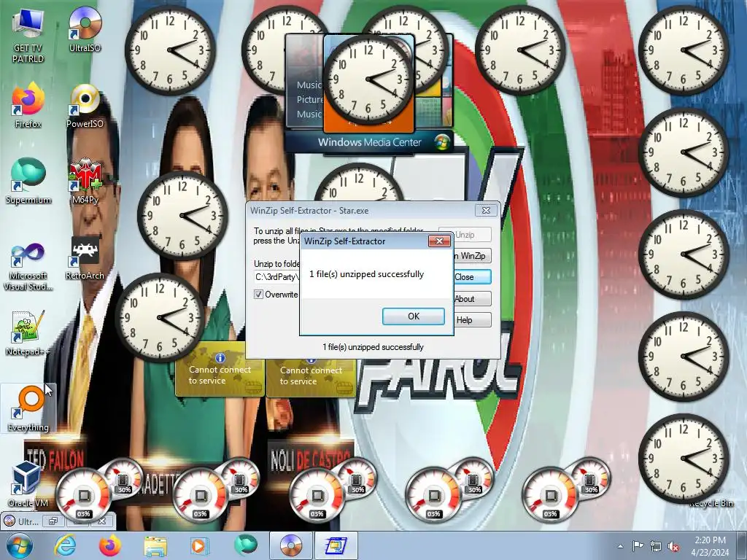Click the Show desktop strip at taskbar end
Screen dimensions: 747x560
[x=742, y=545]
